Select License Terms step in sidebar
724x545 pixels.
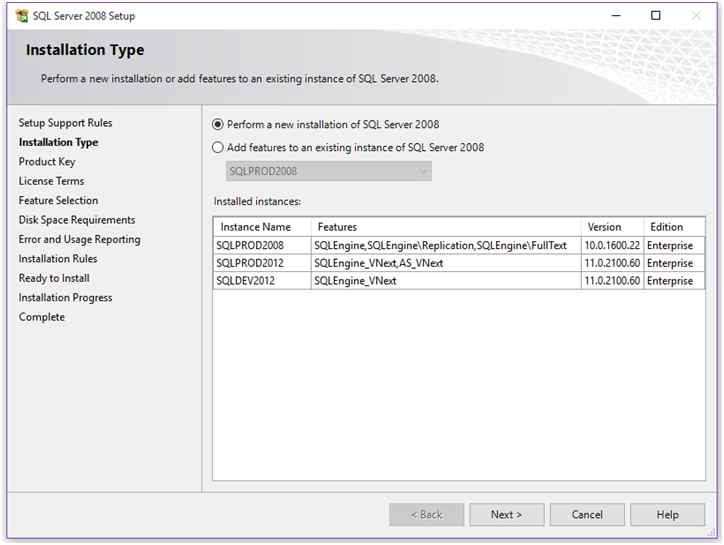[51, 181]
